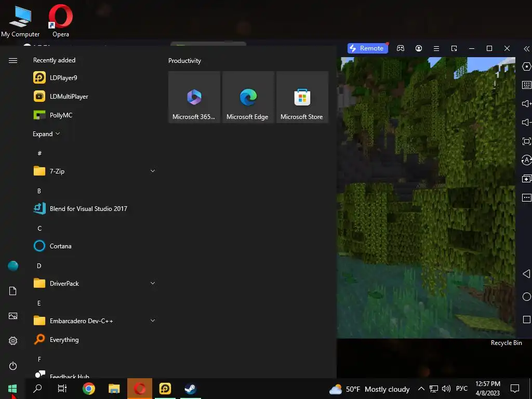This screenshot has height=399, width=532.
Task: Open LDPlayer gamepad settings icon
Action: pos(401,48)
